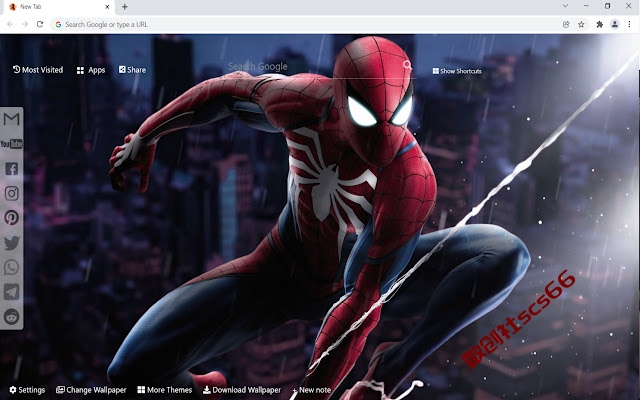This screenshot has width=640, height=400.
Task: Open Settings at the bottom
Action: click(27, 390)
